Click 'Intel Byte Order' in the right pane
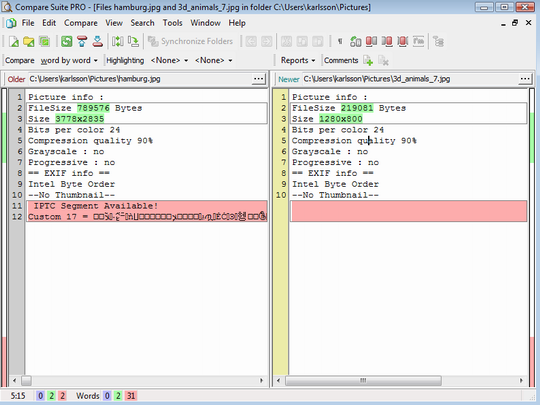This screenshot has width=540, height=405. point(335,184)
